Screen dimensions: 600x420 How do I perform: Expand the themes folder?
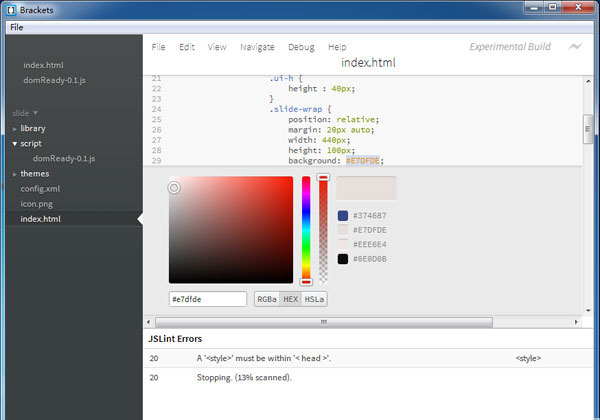coord(34,173)
